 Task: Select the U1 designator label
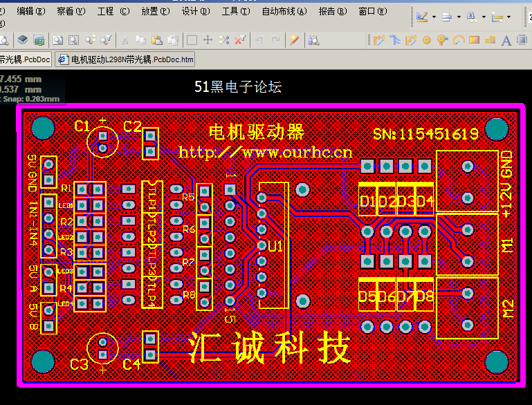click(275, 247)
